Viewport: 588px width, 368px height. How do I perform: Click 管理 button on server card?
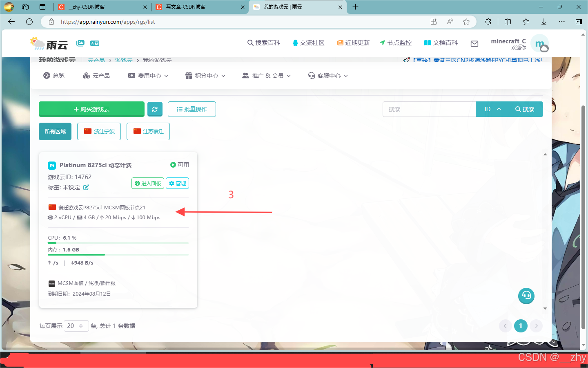point(178,183)
